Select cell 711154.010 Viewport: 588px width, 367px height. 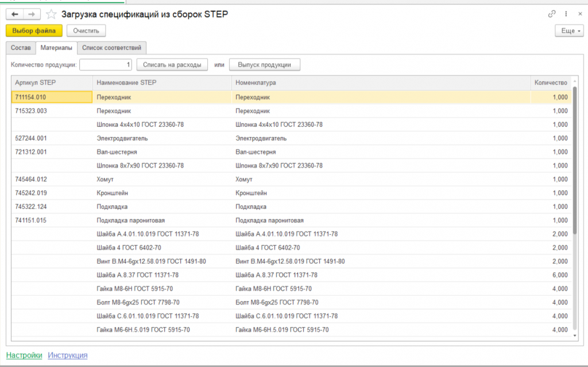pyautogui.click(x=52, y=97)
